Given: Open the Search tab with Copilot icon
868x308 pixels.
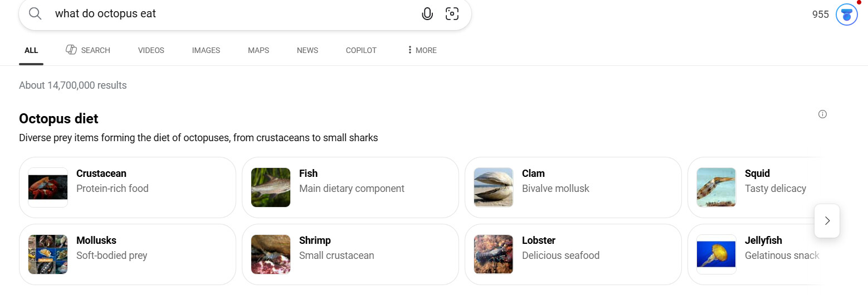Looking at the screenshot, I should pyautogui.click(x=88, y=50).
